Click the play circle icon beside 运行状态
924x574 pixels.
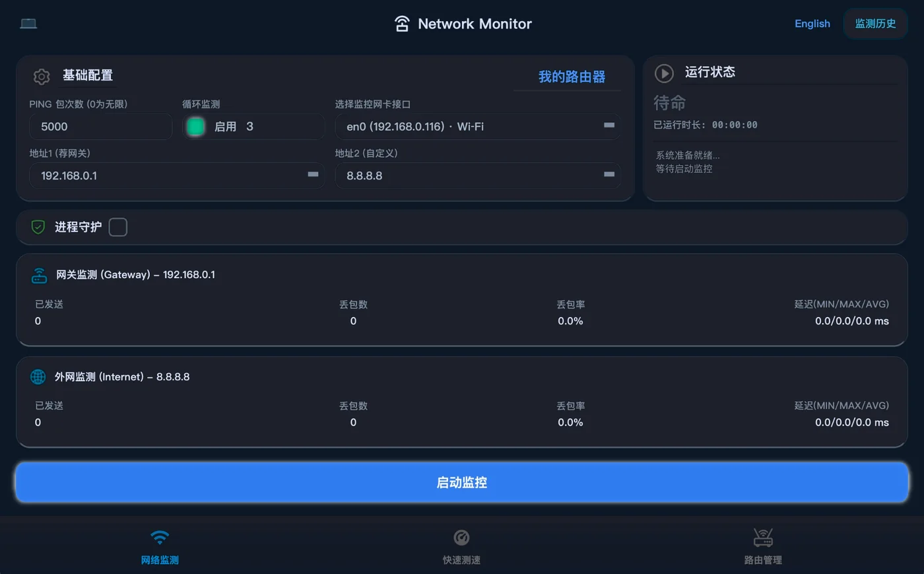(664, 73)
